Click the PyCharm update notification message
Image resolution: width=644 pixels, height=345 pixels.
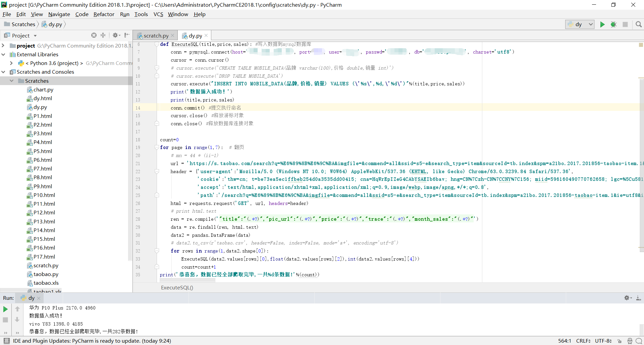click(92, 341)
